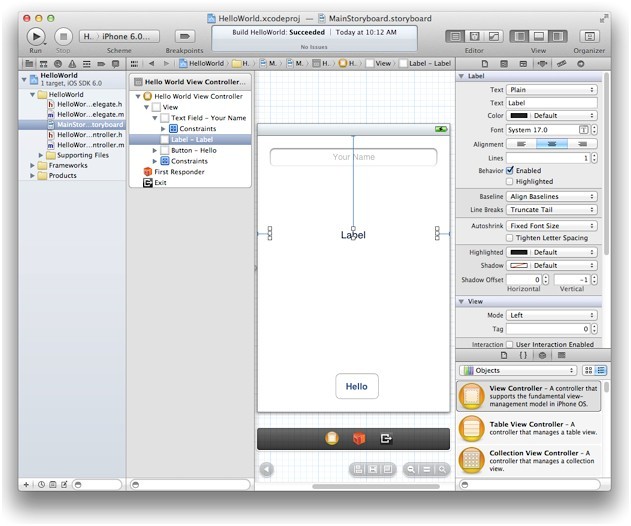Select center text alignment
This screenshot has width=631, height=526.
551,143
